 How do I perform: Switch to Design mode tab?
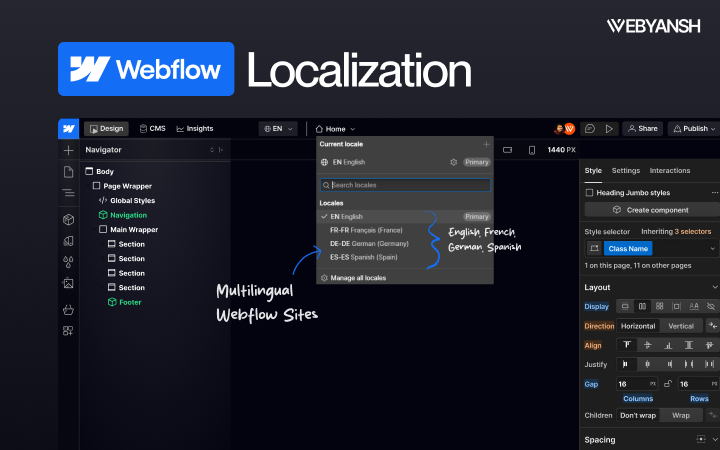[x=106, y=129]
